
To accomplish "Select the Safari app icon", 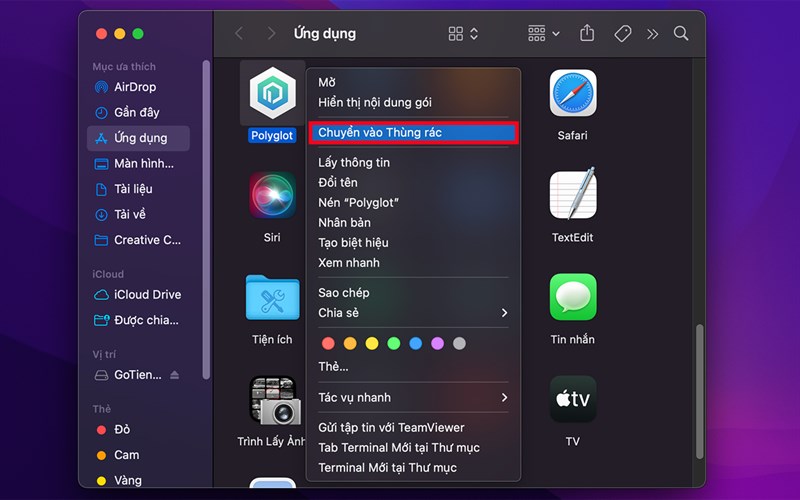I will [x=573, y=93].
